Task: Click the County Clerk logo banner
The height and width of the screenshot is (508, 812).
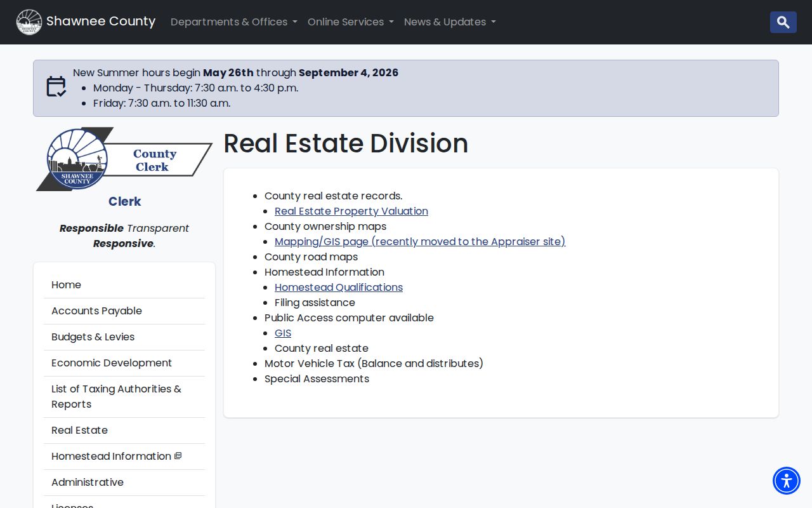Action: 124,159
